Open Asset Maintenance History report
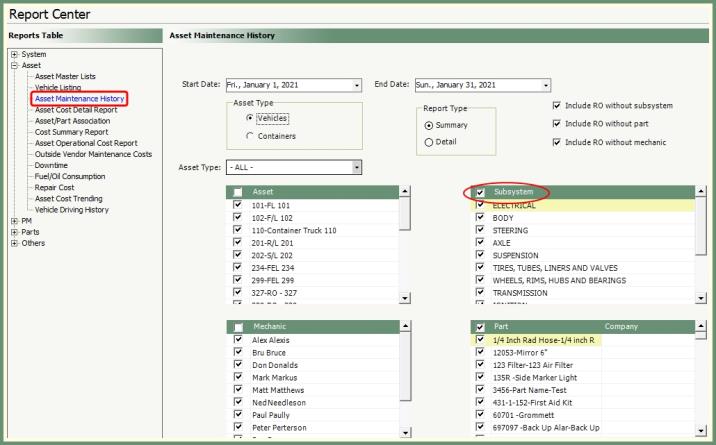 point(79,99)
